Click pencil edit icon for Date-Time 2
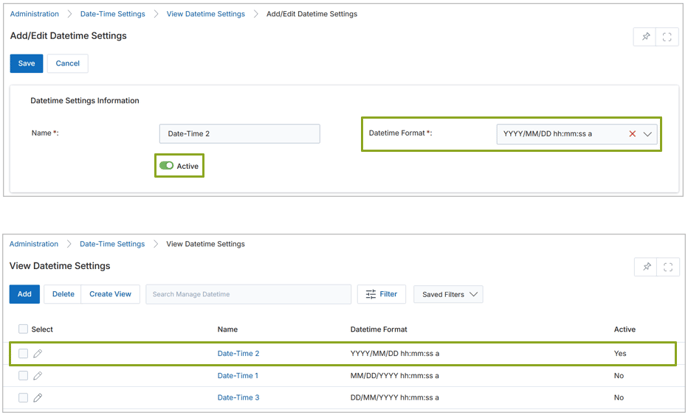The height and width of the screenshot is (415, 688). (x=38, y=354)
